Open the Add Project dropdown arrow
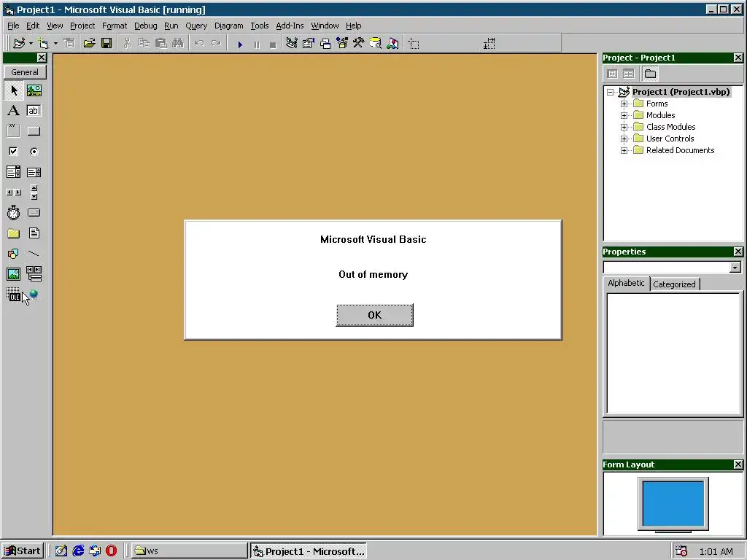This screenshot has height=560, width=747. pos(31,43)
